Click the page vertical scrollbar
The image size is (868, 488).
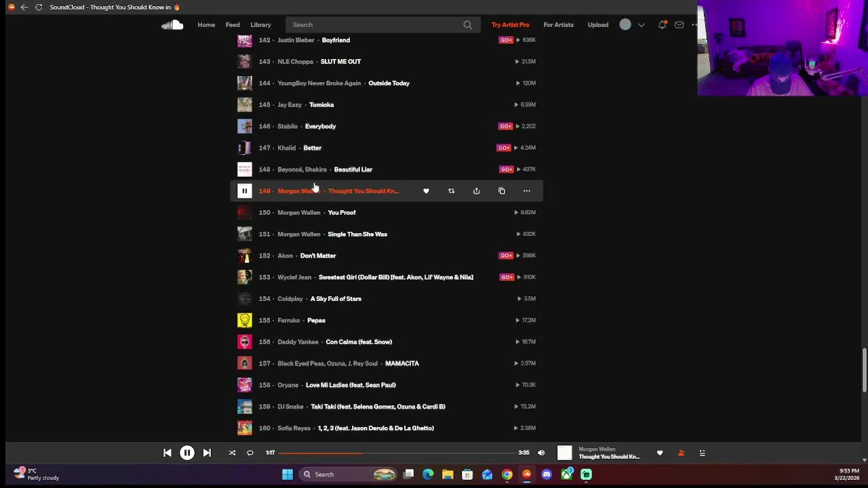864,370
